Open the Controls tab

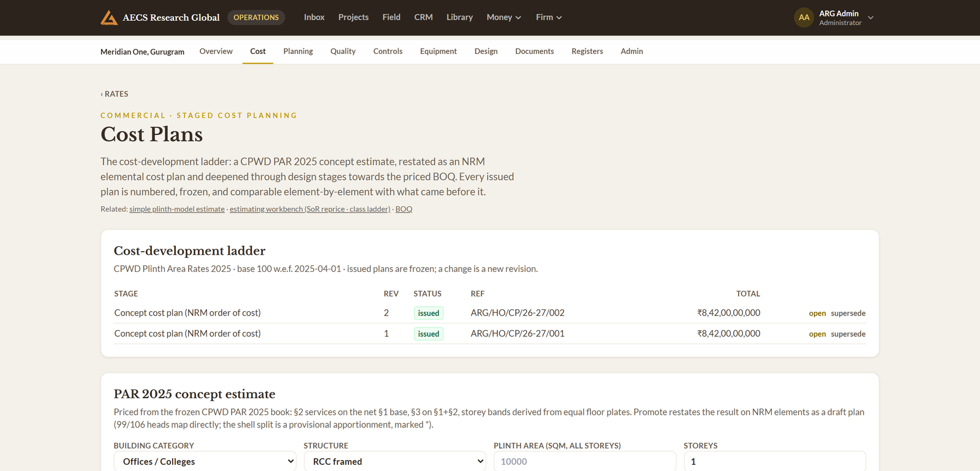388,51
